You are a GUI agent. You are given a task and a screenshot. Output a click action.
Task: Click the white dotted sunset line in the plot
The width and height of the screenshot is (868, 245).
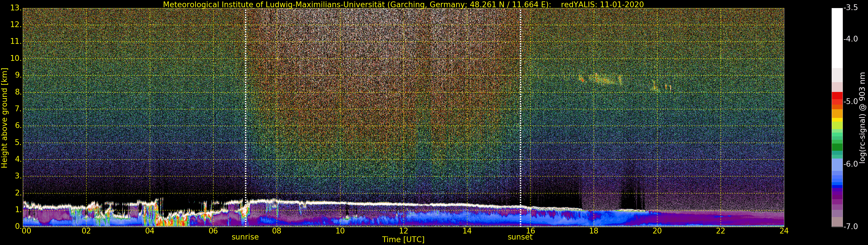point(520,117)
